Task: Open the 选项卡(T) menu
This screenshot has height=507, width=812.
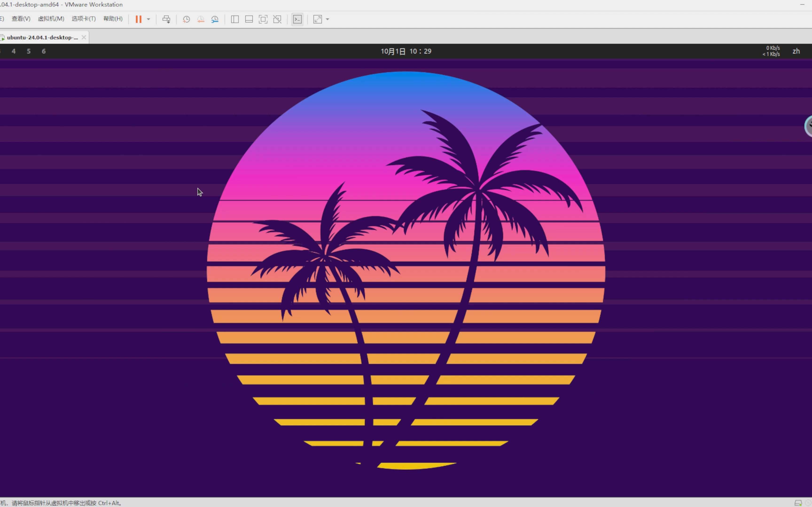Action: [84, 19]
